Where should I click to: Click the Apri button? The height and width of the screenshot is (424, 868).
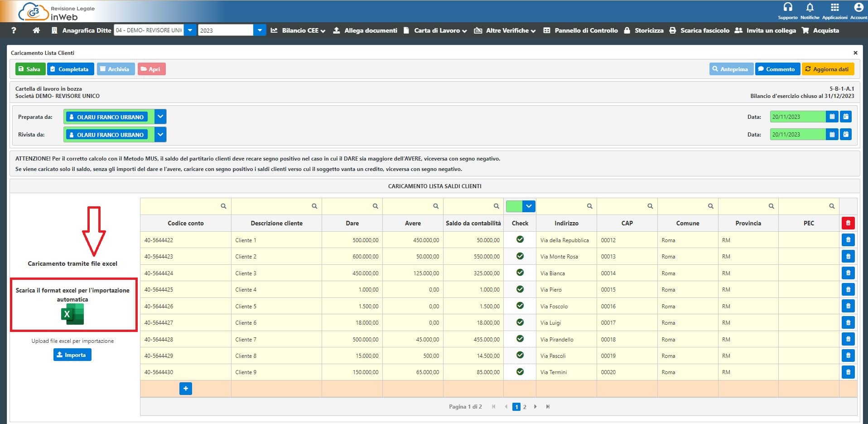pos(151,69)
